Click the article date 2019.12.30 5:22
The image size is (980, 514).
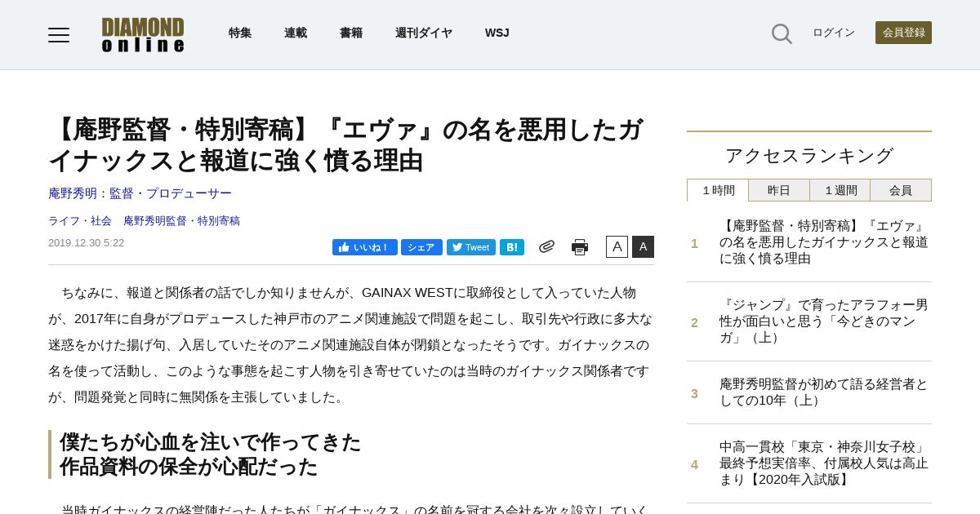[87, 243]
